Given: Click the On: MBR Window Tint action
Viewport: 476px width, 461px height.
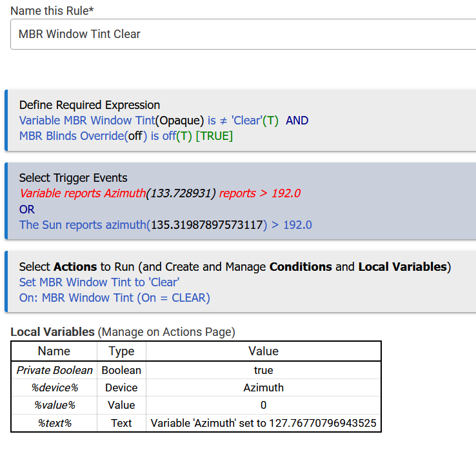Looking at the screenshot, I should 115,298.
